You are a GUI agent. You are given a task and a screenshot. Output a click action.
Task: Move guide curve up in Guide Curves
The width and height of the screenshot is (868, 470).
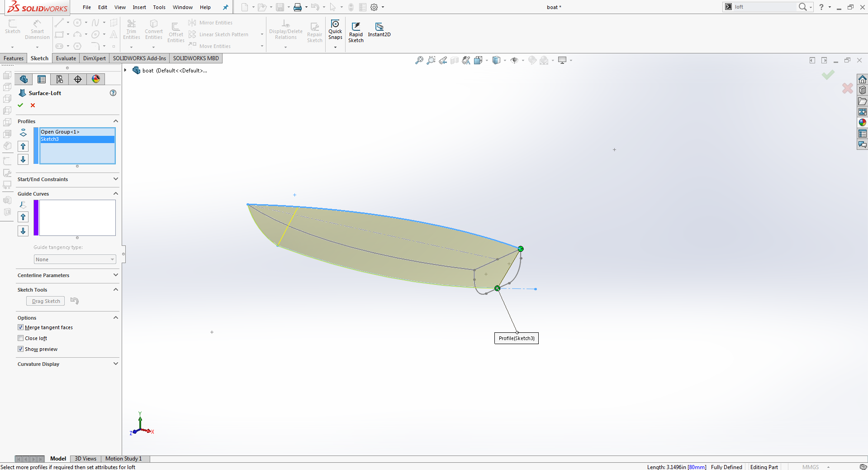(x=23, y=217)
